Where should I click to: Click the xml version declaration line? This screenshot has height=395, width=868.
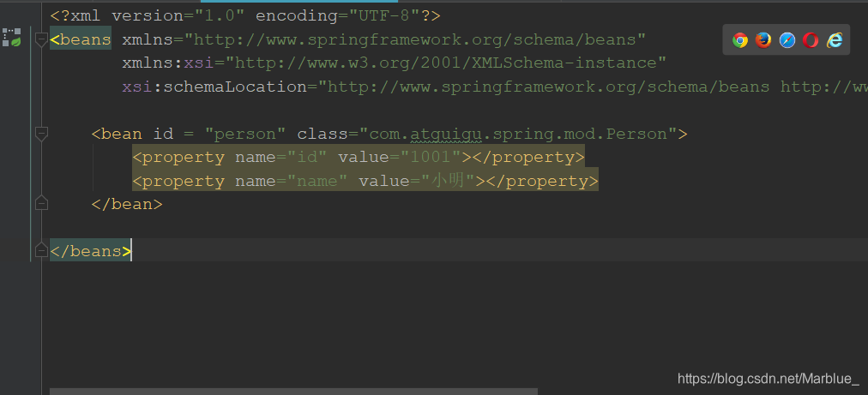[x=245, y=16]
